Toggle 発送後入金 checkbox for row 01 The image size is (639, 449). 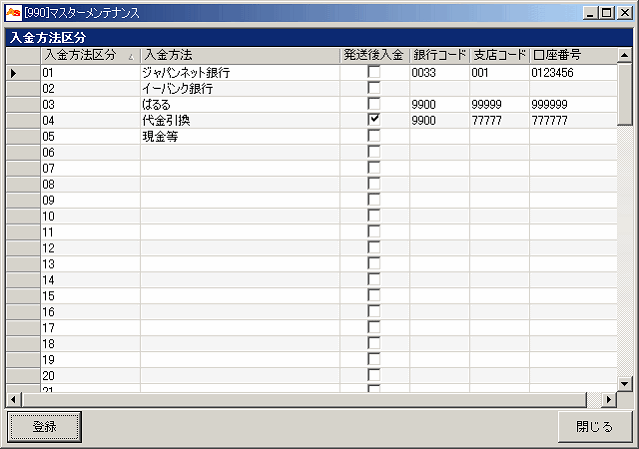(x=374, y=72)
